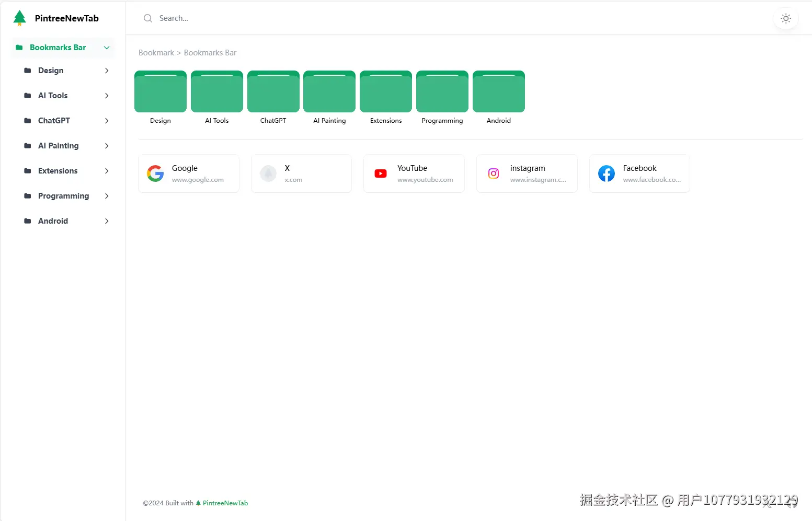The image size is (812, 521).
Task: Expand the ChatGPT sidebar entry
Action: (x=107, y=121)
